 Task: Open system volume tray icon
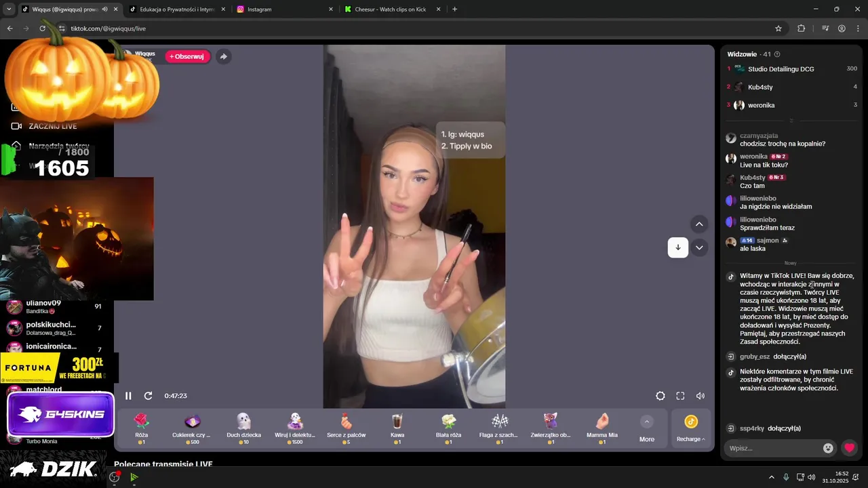click(x=812, y=477)
